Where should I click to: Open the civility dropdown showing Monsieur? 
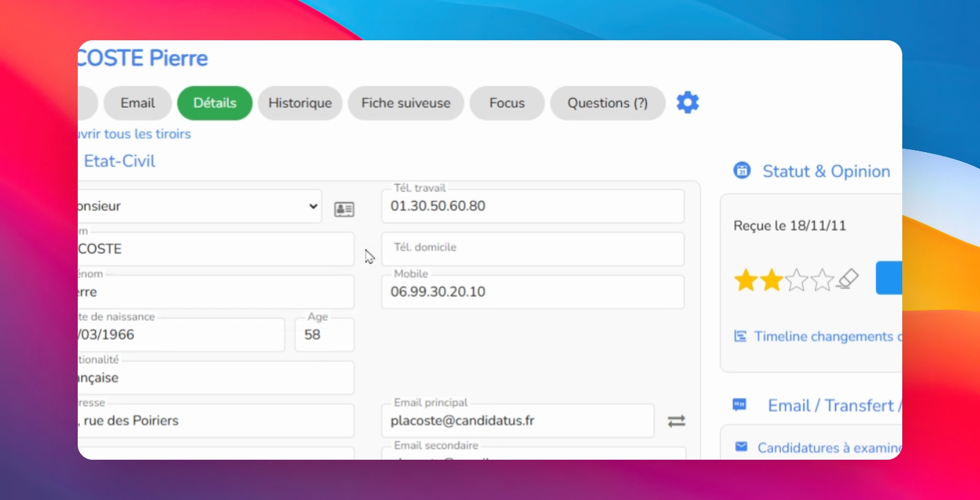(200, 206)
